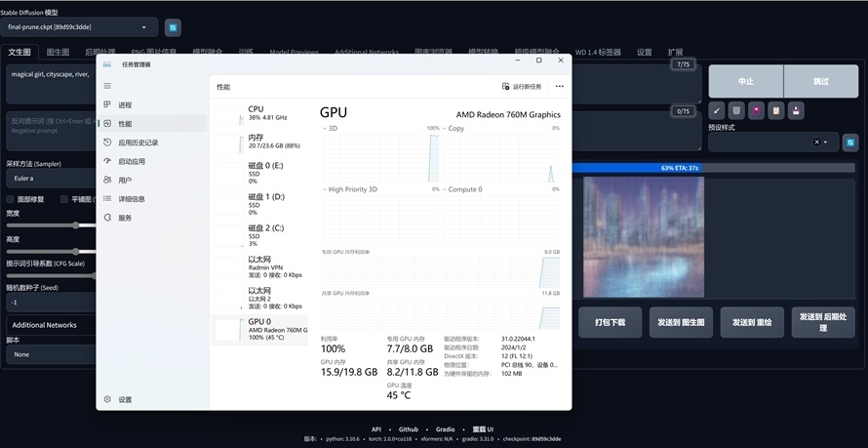868x448 pixels.
Task: Open the Compute 0 graph dropdown
Action: 462,189
